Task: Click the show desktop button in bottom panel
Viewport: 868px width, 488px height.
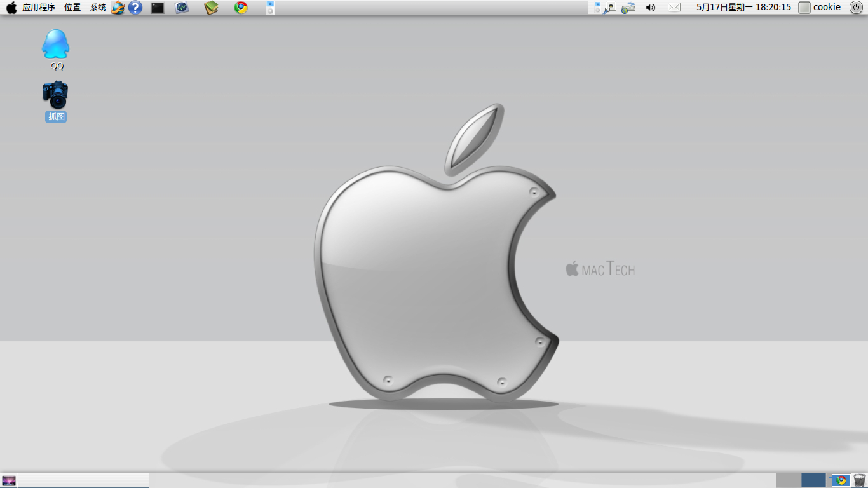Action: click(x=9, y=480)
